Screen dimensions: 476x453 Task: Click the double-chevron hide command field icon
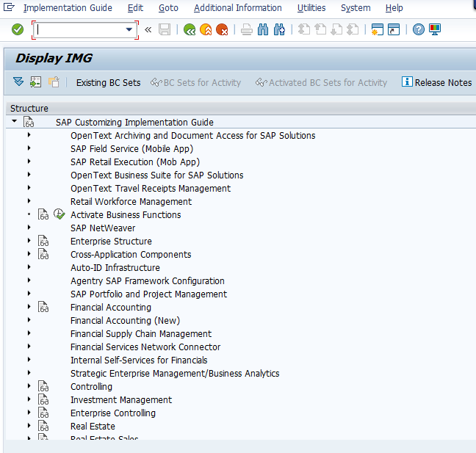point(148,29)
